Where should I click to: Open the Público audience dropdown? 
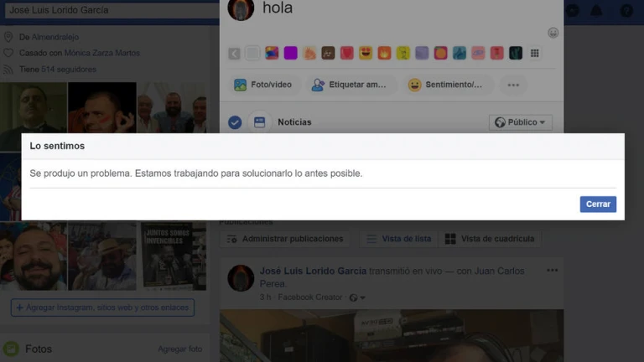tap(520, 122)
